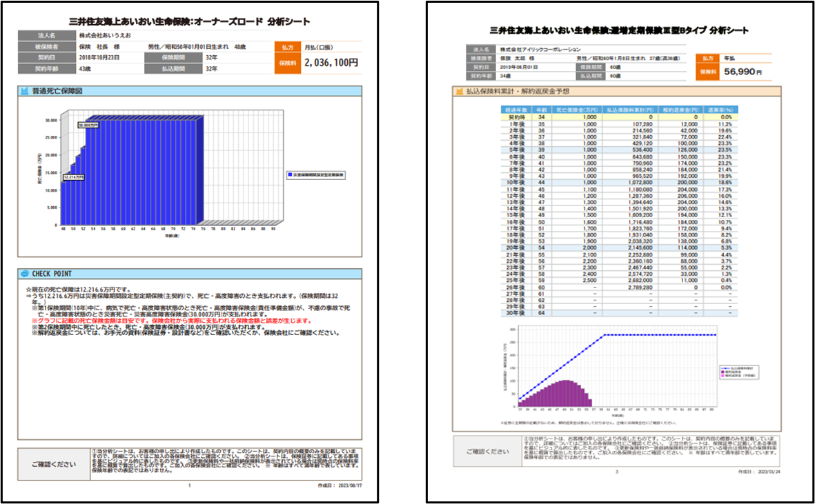Click the red warning text about グラフ amounts

point(172,321)
